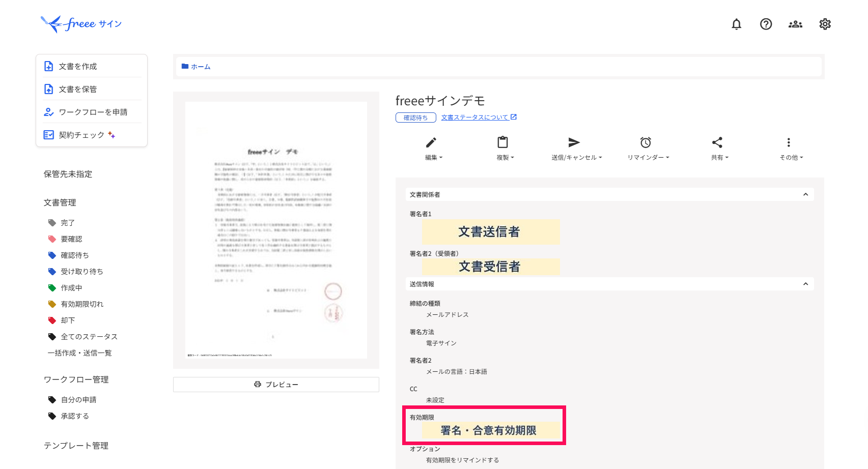Click the share 共有 icon
The height and width of the screenshot is (469, 868).
click(x=717, y=142)
